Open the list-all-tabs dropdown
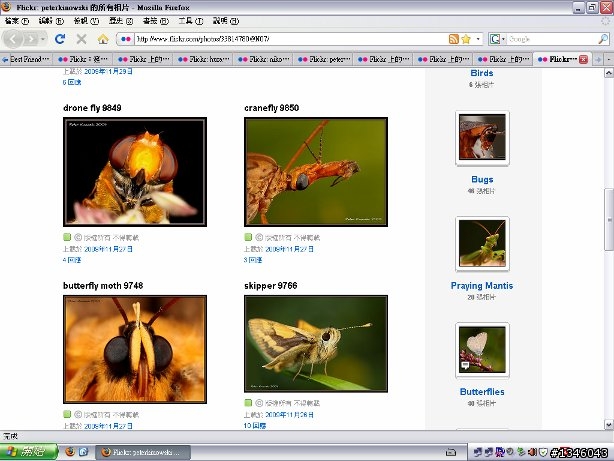614x461 pixels. (609, 59)
